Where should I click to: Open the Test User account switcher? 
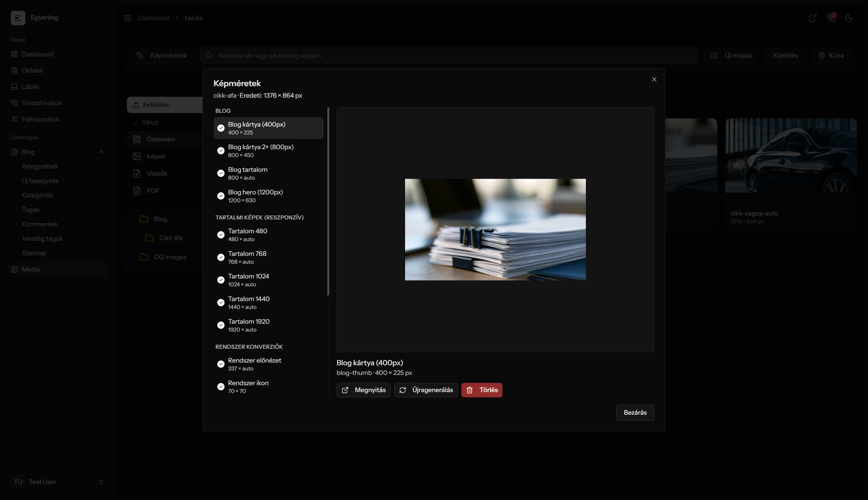[x=58, y=482]
